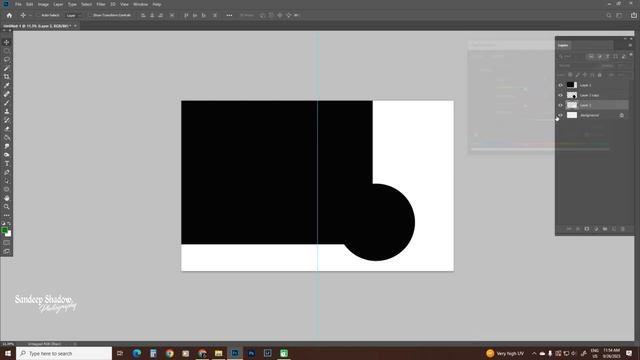The width and height of the screenshot is (640, 360).
Task: Open the Window menu
Action: 140,4
